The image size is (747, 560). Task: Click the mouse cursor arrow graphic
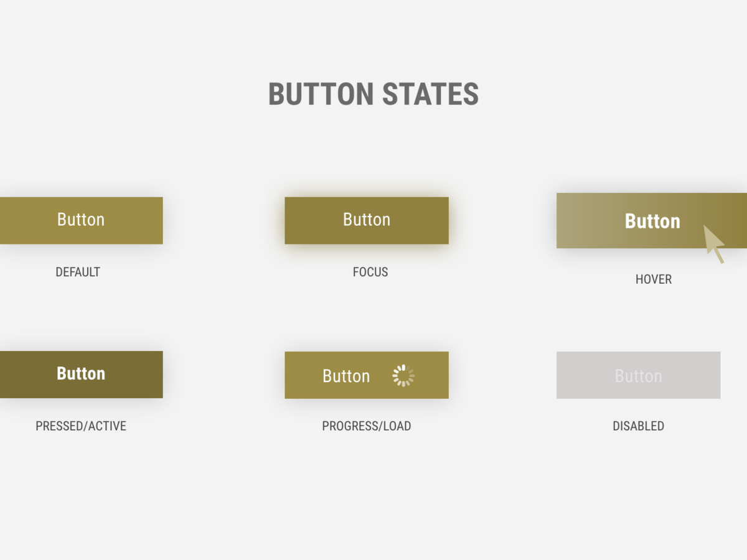pos(713,241)
